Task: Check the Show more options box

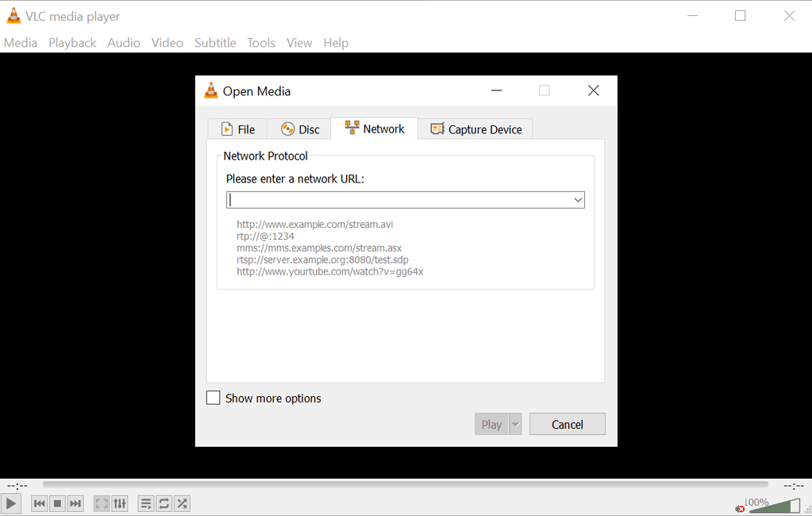Action: [x=213, y=398]
